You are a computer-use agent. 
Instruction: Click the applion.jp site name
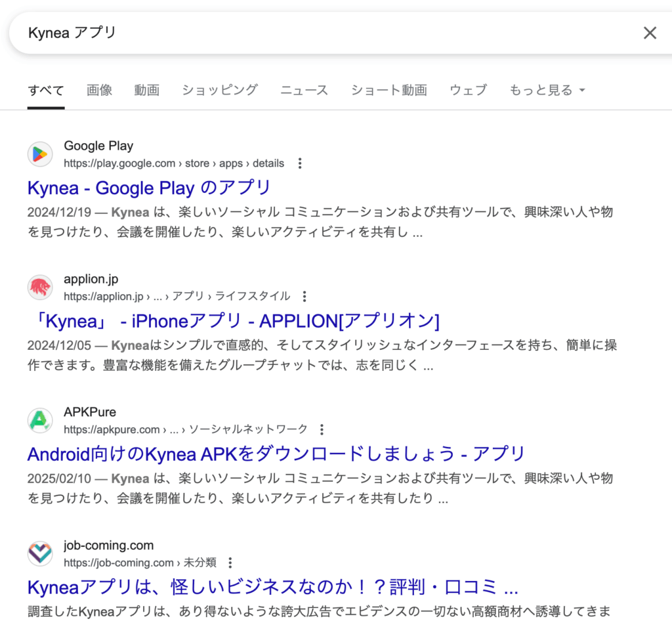click(x=91, y=279)
